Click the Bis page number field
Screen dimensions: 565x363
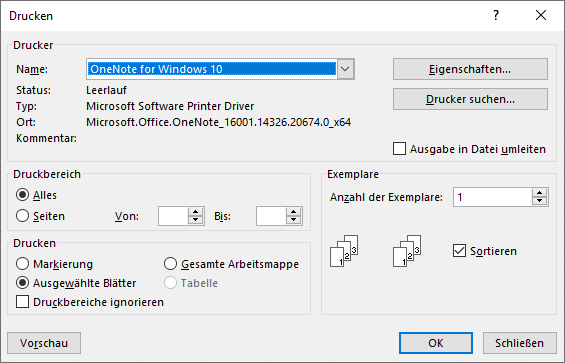tap(271, 216)
